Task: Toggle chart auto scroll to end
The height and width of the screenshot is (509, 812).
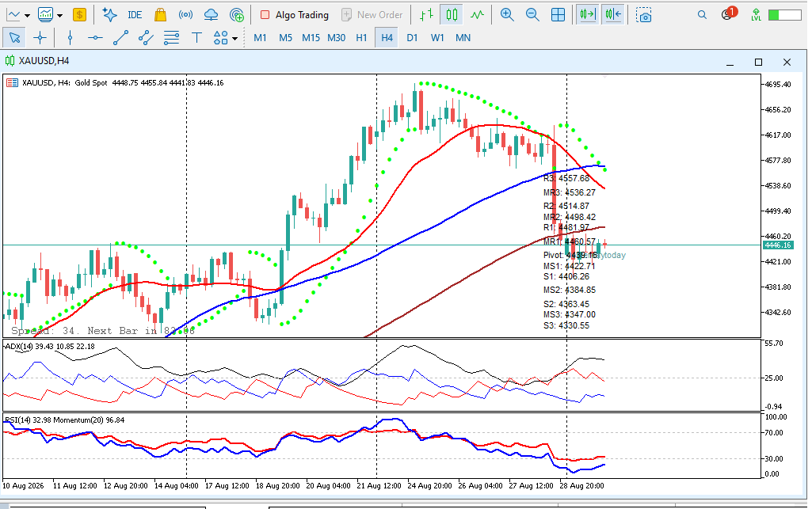Action: point(588,15)
